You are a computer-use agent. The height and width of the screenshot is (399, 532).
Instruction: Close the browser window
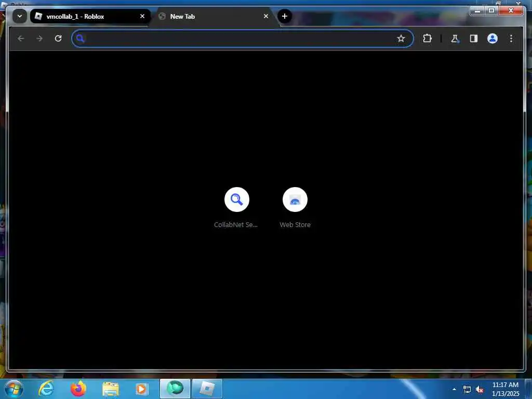click(x=511, y=11)
